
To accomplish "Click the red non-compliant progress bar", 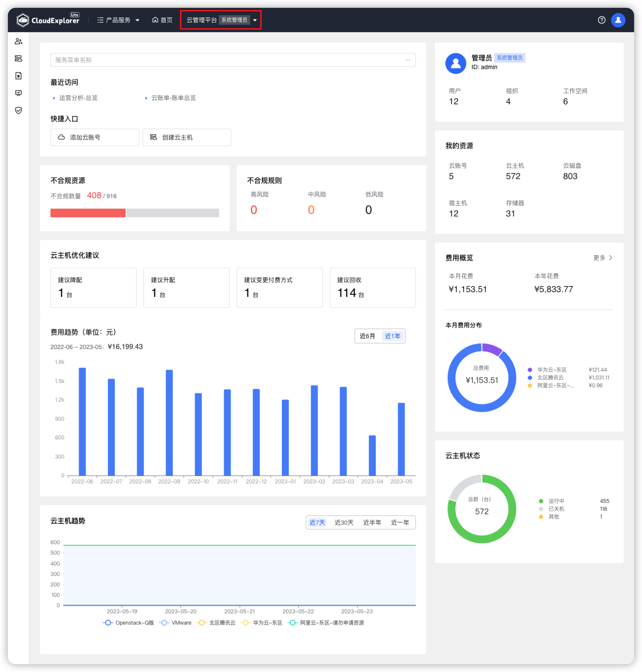I will pos(88,213).
